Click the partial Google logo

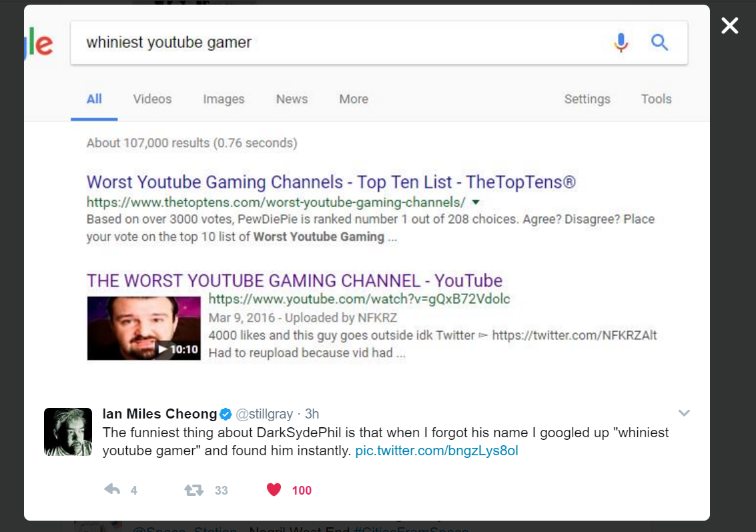39,43
